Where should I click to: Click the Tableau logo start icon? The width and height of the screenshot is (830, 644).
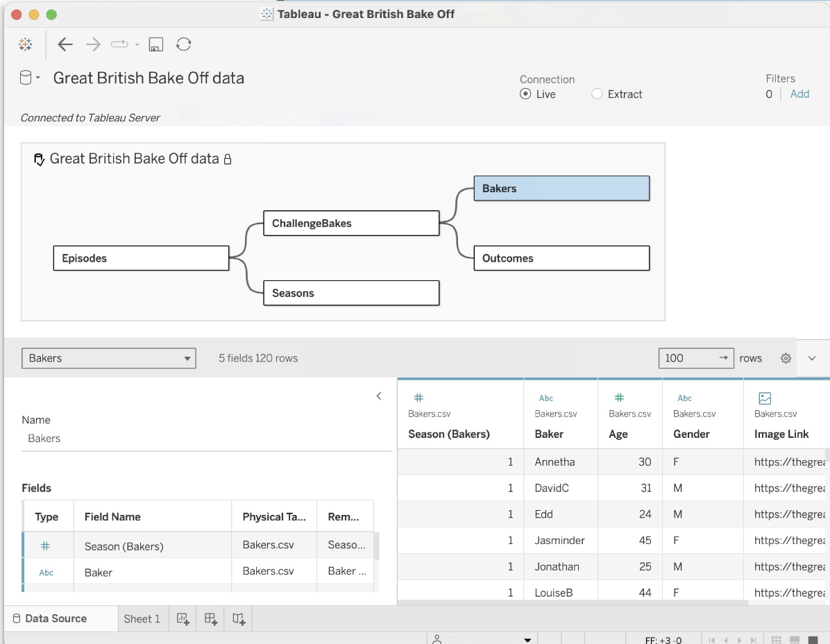click(x=26, y=44)
